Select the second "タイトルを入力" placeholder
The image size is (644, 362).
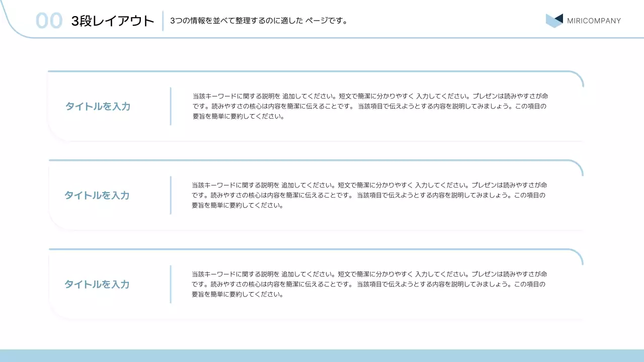[x=97, y=195]
